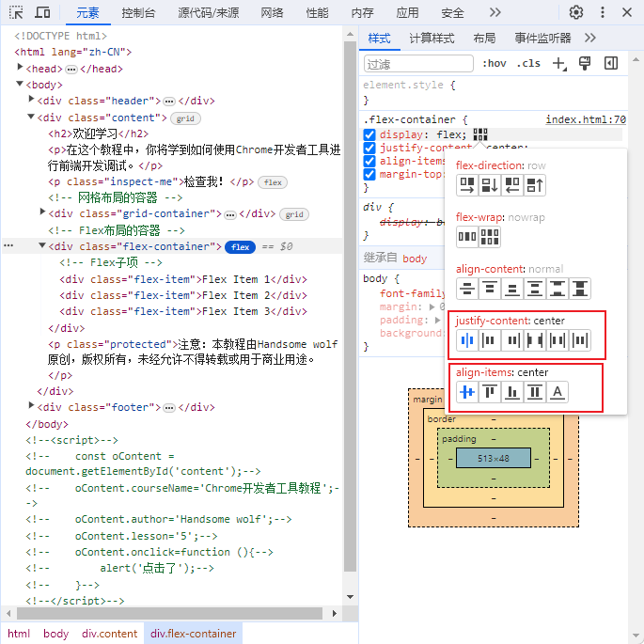The image size is (644, 644).
Task: Toggle computed styles sidebar icon
Action: tap(611, 63)
